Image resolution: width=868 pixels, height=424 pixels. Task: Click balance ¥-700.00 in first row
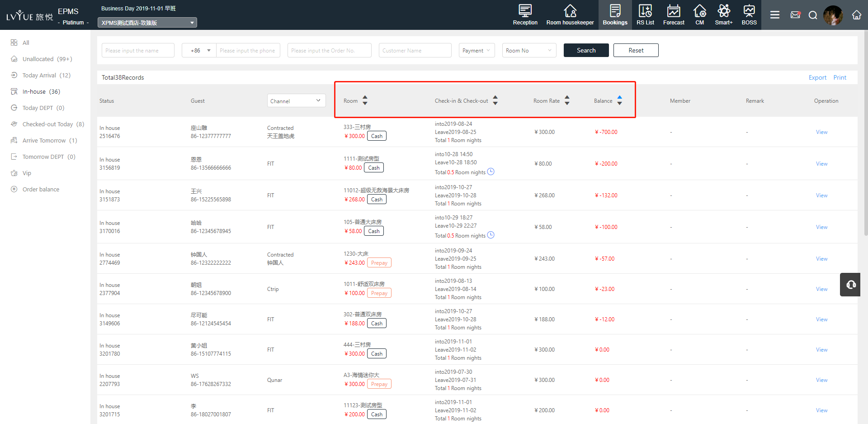click(606, 132)
